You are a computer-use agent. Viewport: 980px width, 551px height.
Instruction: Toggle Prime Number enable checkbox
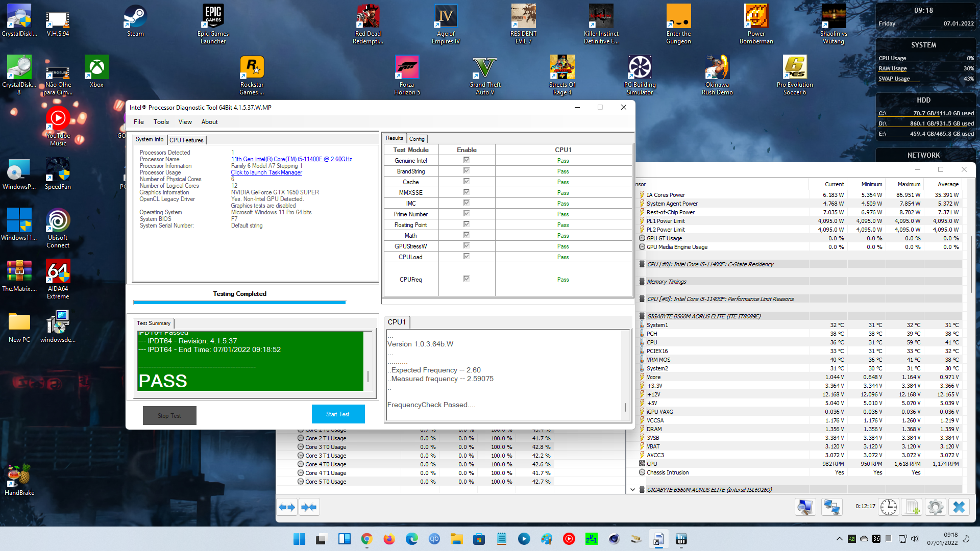coord(466,213)
